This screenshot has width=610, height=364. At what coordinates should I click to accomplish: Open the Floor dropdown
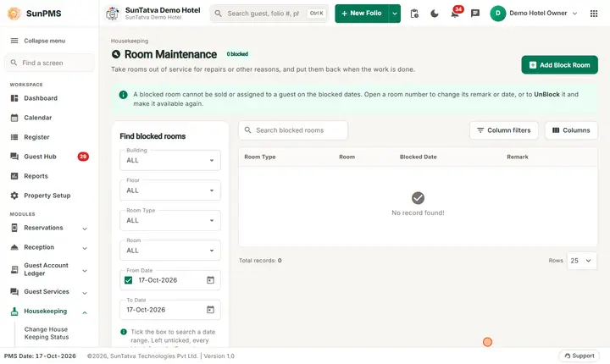(170, 190)
